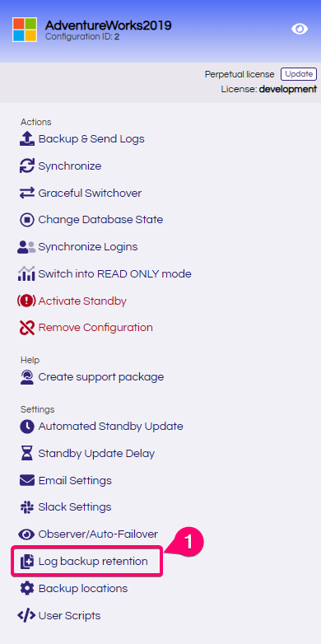Open Automated Standby Update option
The width and height of the screenshot is (321, 644).
coord(101,427)
